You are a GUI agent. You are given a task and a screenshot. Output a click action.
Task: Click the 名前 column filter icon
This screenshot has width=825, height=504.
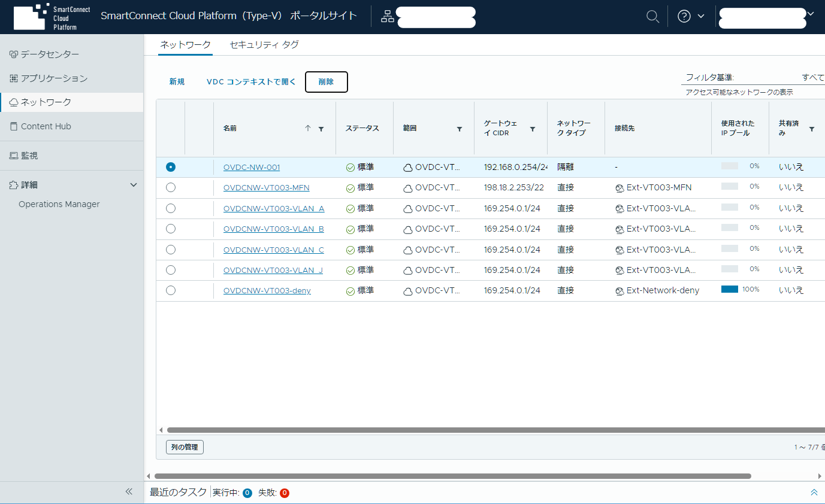321,129
